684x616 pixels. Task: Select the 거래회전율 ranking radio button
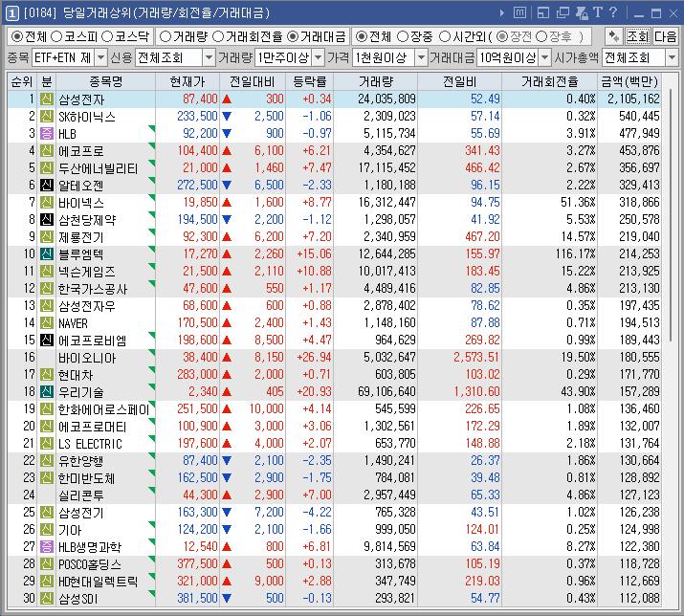tap(218, 36)
